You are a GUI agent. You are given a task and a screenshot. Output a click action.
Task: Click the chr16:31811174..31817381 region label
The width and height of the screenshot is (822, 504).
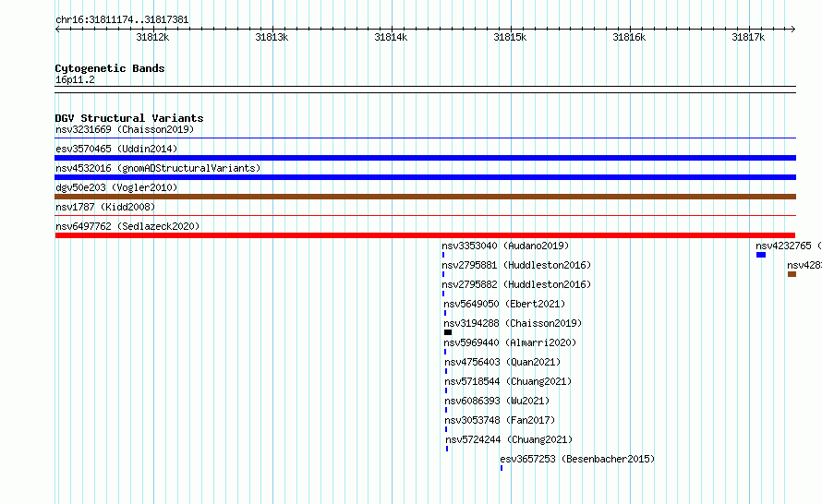[122, 20]
